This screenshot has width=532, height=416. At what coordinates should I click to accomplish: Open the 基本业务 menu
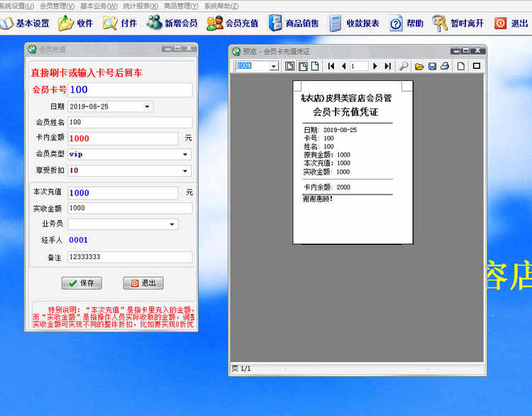point(99,6)
